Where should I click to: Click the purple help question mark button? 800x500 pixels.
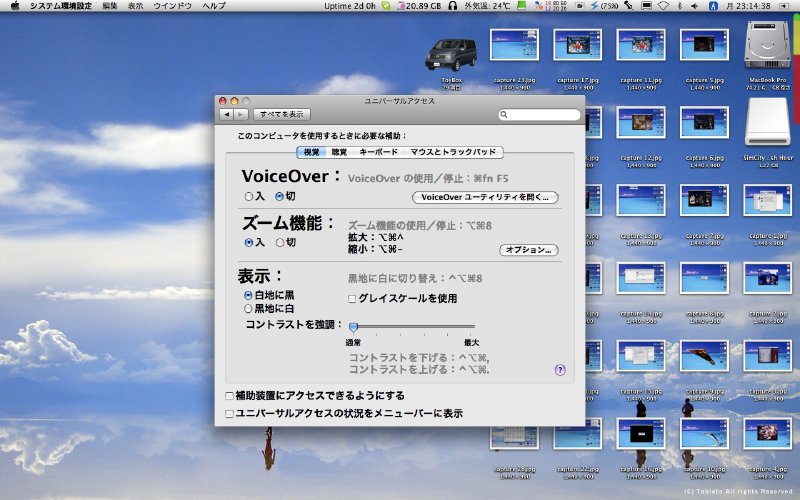click(560, 370)
